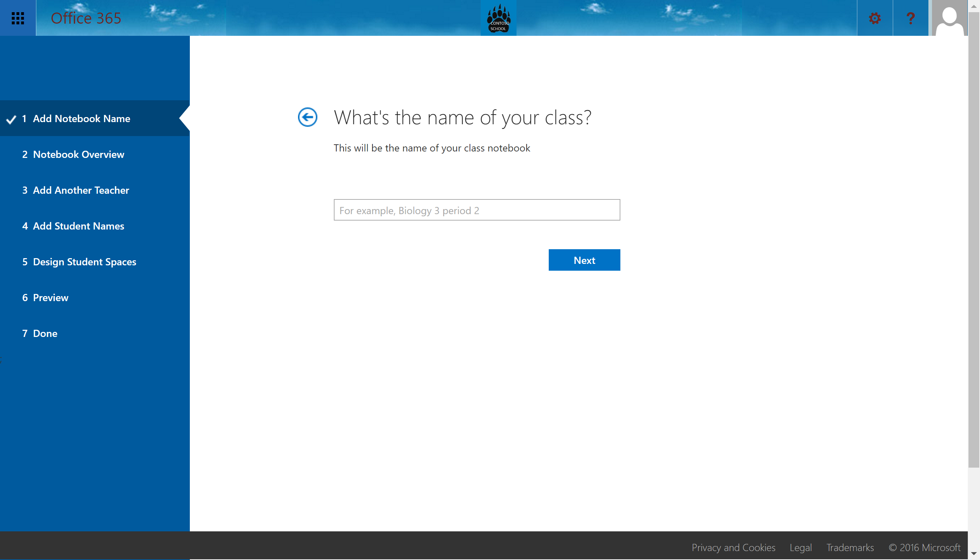The image size is (980, 560).
Task: Click the scrollbar up arrow
Action: [974, 6]
